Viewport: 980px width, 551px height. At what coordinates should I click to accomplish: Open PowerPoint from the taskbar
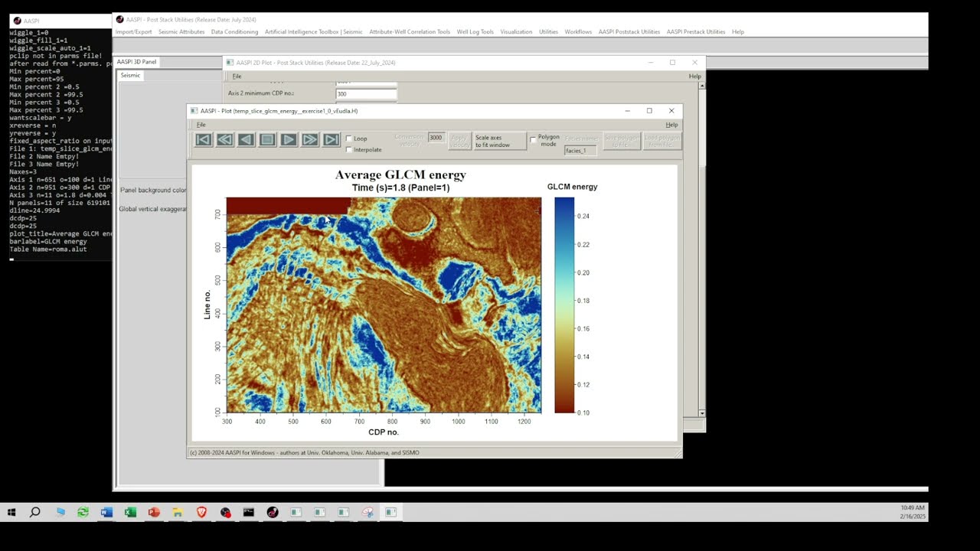[x=154, y=512]
